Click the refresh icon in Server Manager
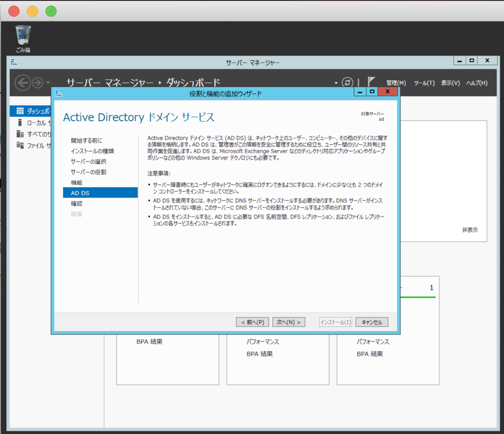The height and width of the screenshot is (434, 504). click(x=347, y=82)
